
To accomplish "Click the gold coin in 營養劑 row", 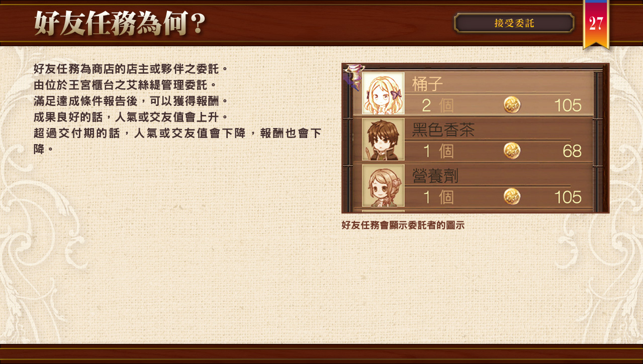I will click(x=512, y=196).
